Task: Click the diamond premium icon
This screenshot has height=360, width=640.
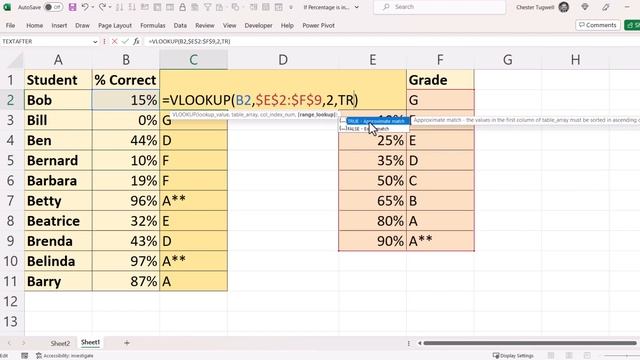Action: [585, 7]
